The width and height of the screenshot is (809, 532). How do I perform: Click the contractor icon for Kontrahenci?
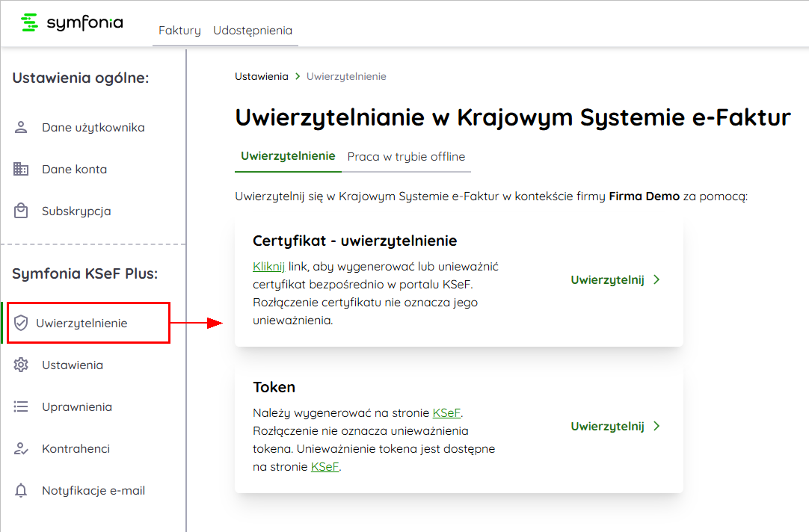coord(21,448)
